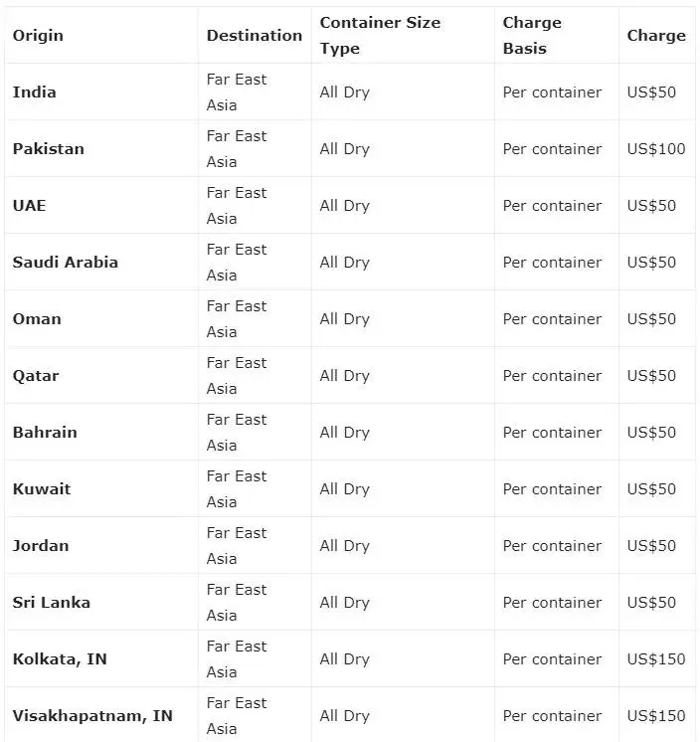Click the Charge column header
Viewport: 700px width, 742px height.
pyautogui.click(x=655, y=35)
